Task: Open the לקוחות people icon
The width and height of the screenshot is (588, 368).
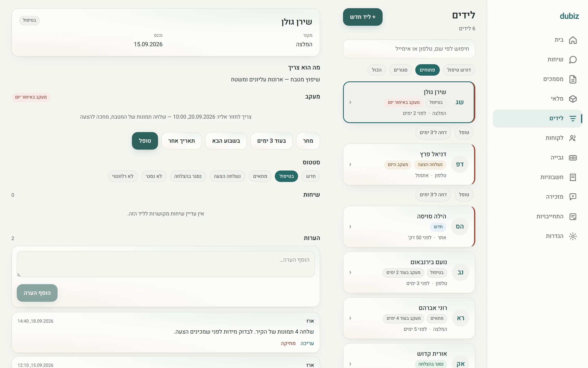Action: (x=573, y=138)
